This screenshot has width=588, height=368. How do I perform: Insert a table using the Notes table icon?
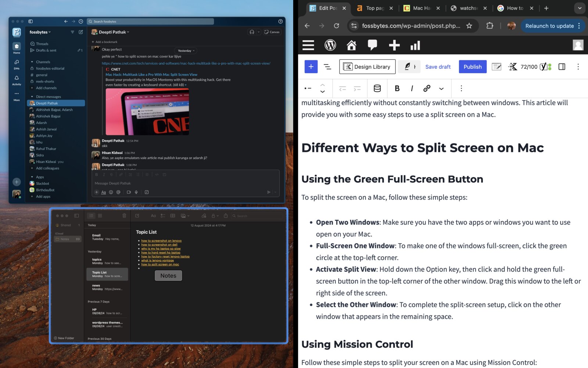pos(173,216)
